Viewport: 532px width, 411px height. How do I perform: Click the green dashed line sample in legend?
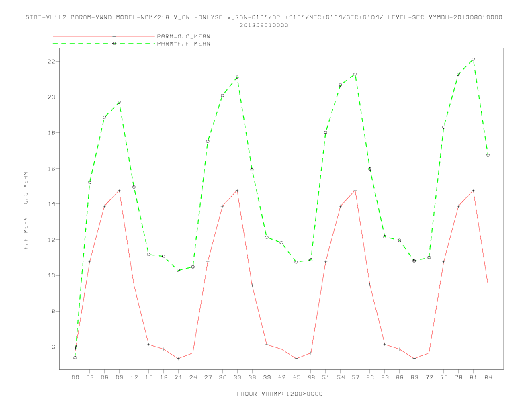point(104,44)
